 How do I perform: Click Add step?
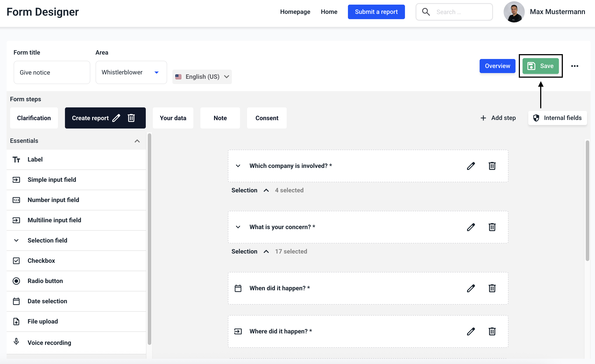coord(498,118)
